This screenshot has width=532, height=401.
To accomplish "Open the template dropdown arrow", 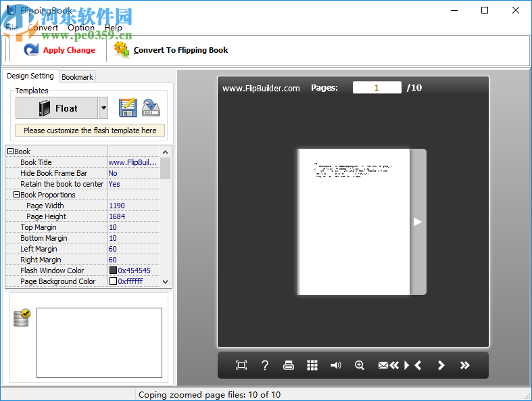I will [x=103, y=108].
